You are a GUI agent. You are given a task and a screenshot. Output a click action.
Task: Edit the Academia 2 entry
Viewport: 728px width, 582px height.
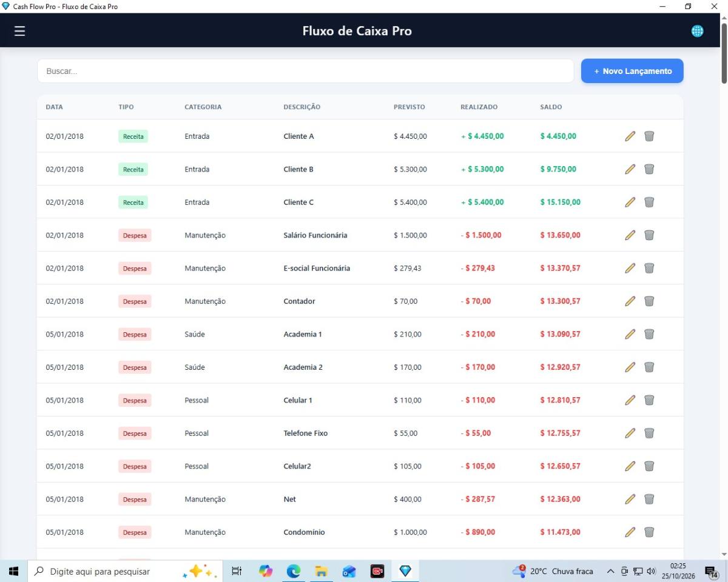click(x=630, y=367)
